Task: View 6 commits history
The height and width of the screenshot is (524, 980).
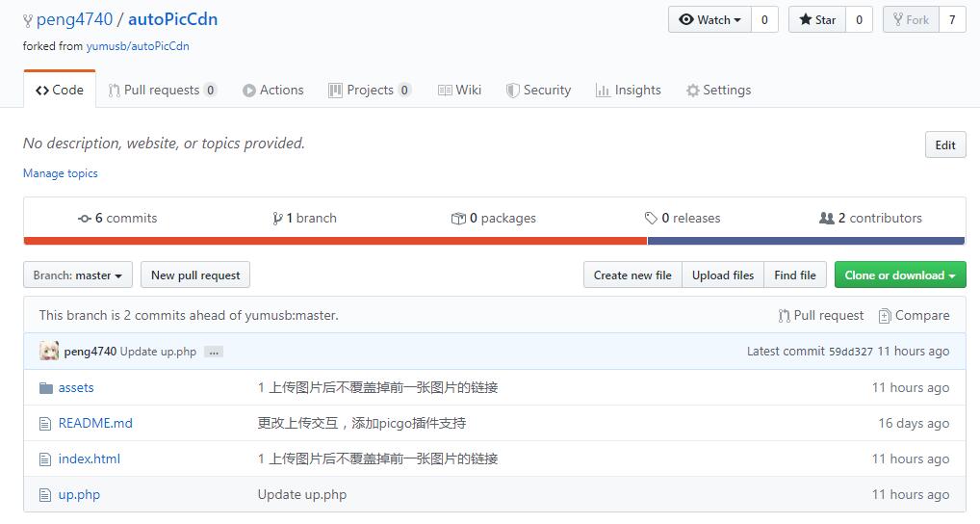Action: point(117,219)
